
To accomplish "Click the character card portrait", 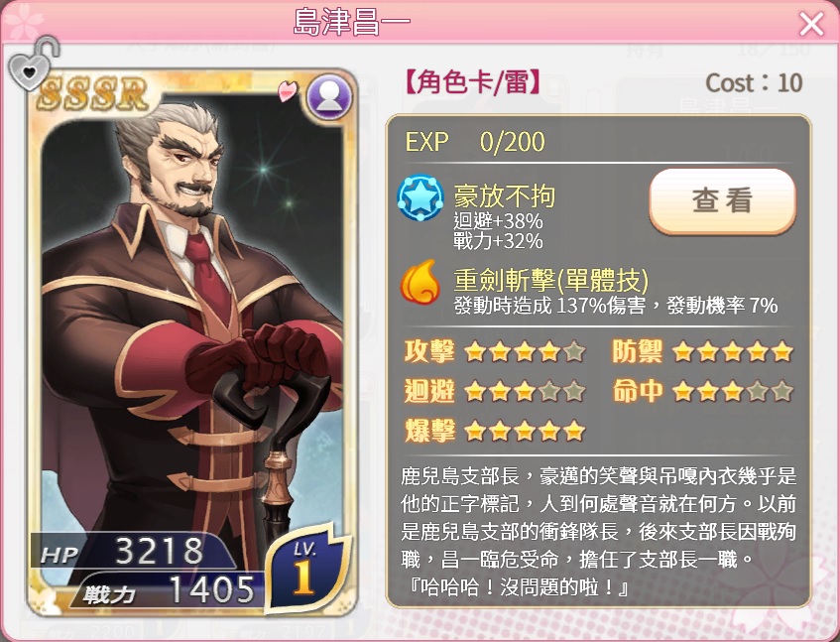I will click(192, 342).
